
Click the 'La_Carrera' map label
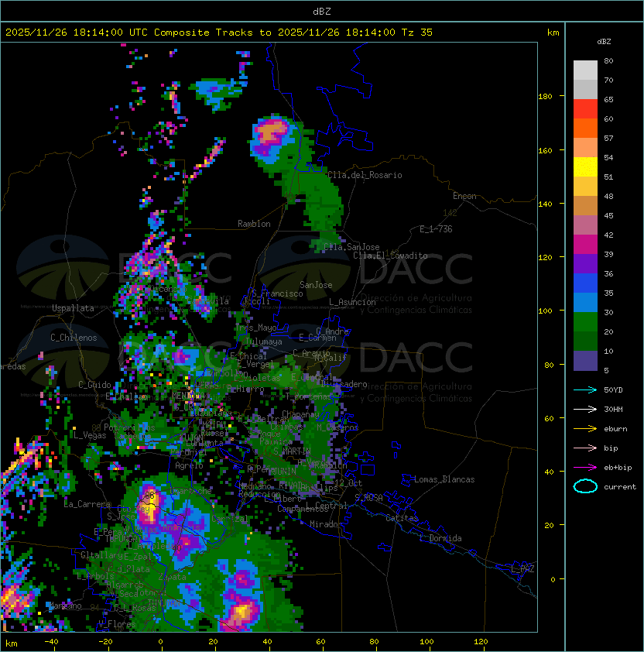tap(87, 504)
